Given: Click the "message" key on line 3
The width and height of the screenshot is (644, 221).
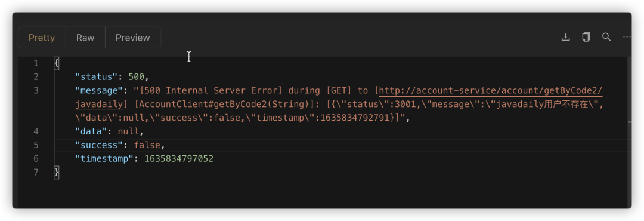Looking at the screenshot, I should click(100, 91).
